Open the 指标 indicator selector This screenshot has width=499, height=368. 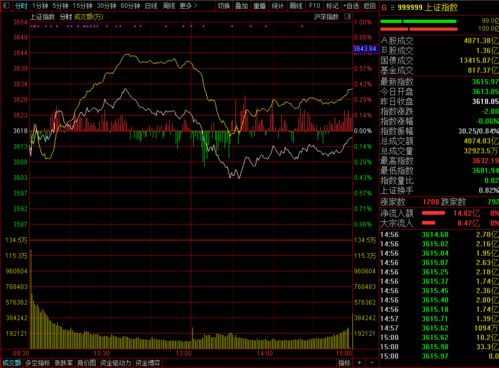pyautogui.click(x=344, y=363)
